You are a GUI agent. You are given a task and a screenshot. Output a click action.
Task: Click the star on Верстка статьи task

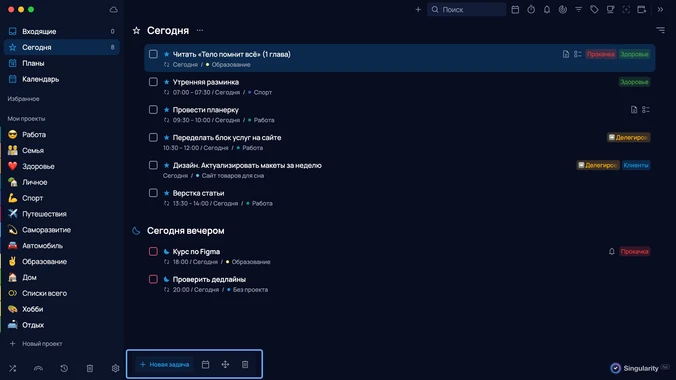[x=166, y=193]
